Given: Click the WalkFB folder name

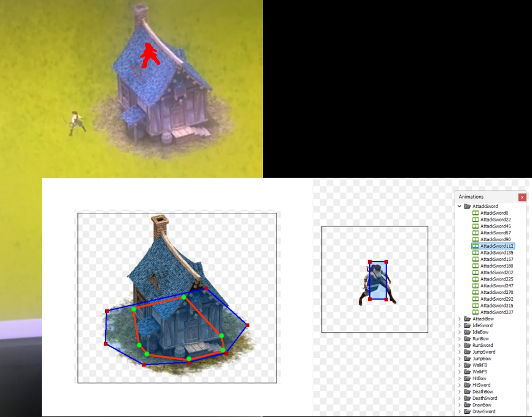Looking at the screenshot, I should click(480, 365).
